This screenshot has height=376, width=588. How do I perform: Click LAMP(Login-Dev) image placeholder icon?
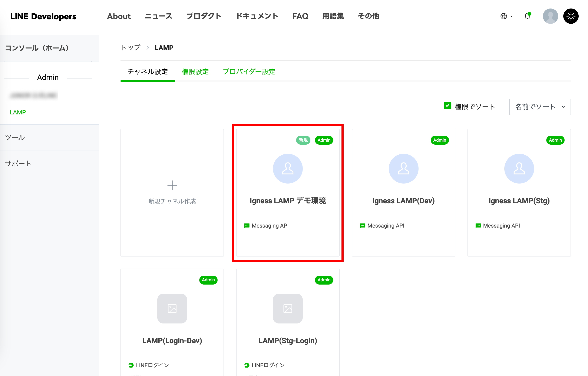(172, 308)
